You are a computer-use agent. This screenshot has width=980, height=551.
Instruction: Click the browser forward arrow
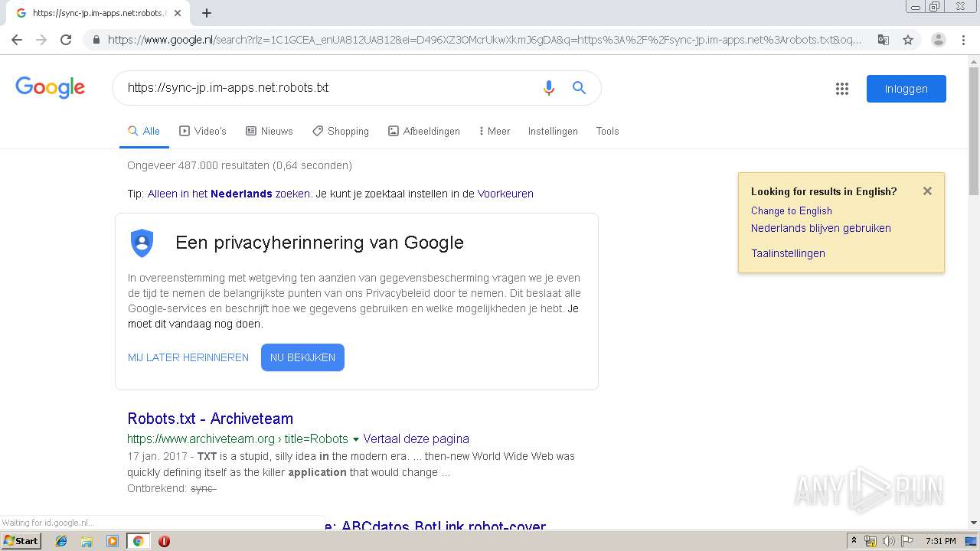tap(41, 40)
